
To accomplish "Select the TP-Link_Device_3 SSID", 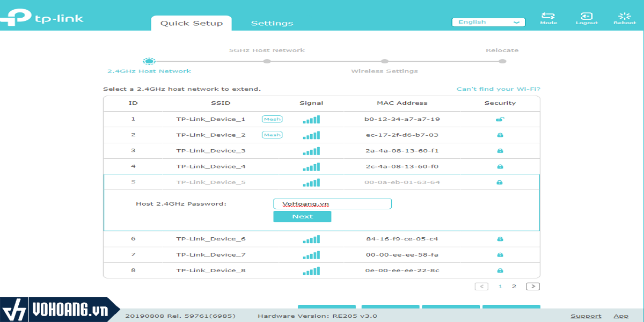I will 211,151.
